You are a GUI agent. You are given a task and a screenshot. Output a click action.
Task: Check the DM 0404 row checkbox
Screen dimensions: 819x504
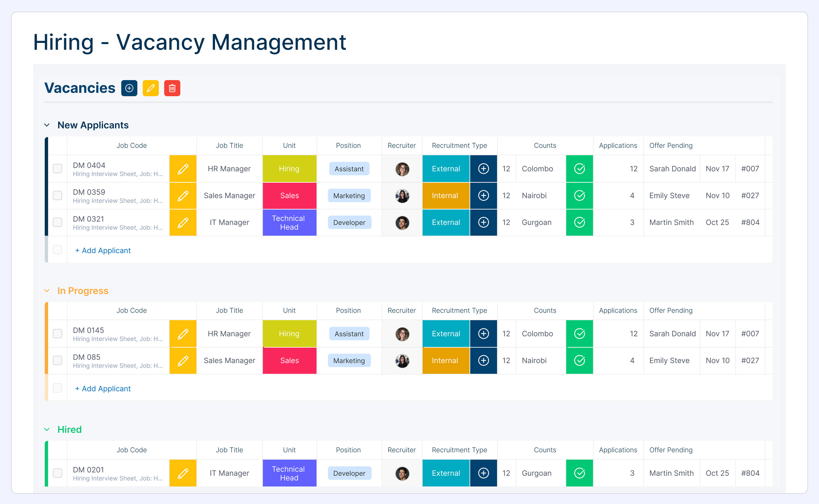[x=58, y=169]
